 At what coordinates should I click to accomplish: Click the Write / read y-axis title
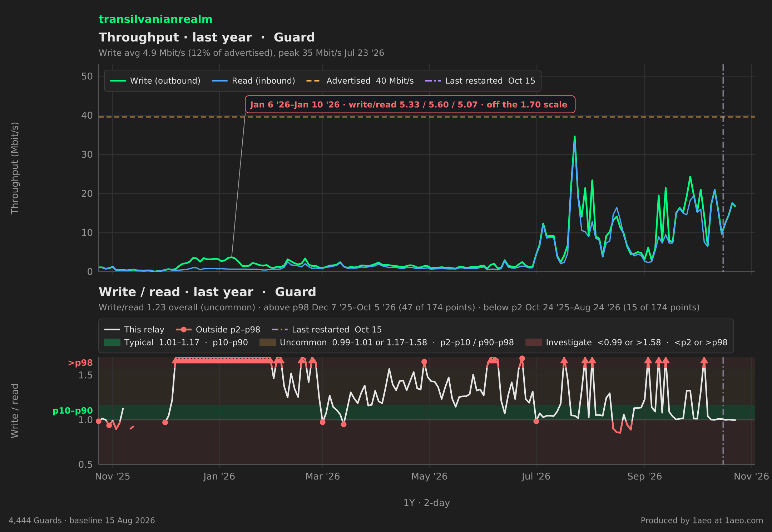tap(15, 411)
